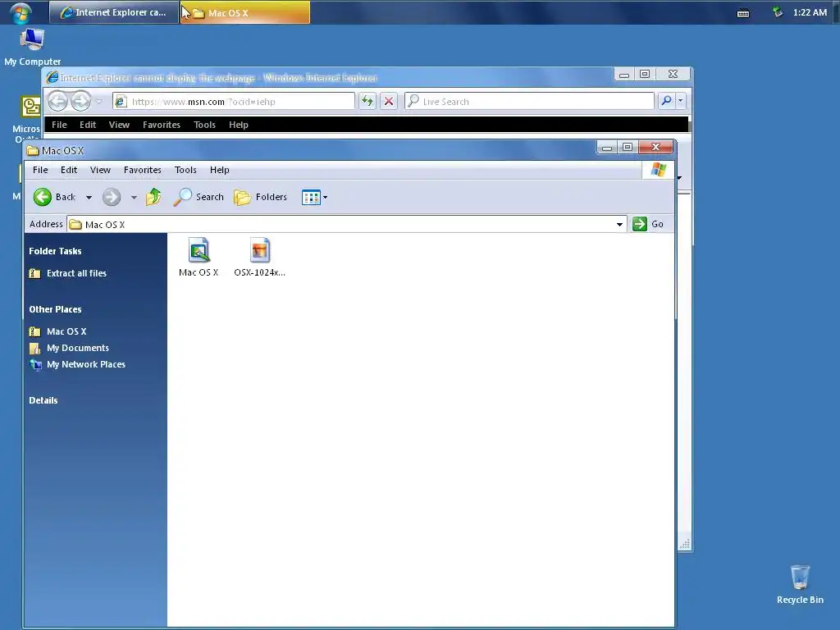840x630 pixels.
Task: Open Search in Mac OS X folder toolbar
Action: coord(199,197)
